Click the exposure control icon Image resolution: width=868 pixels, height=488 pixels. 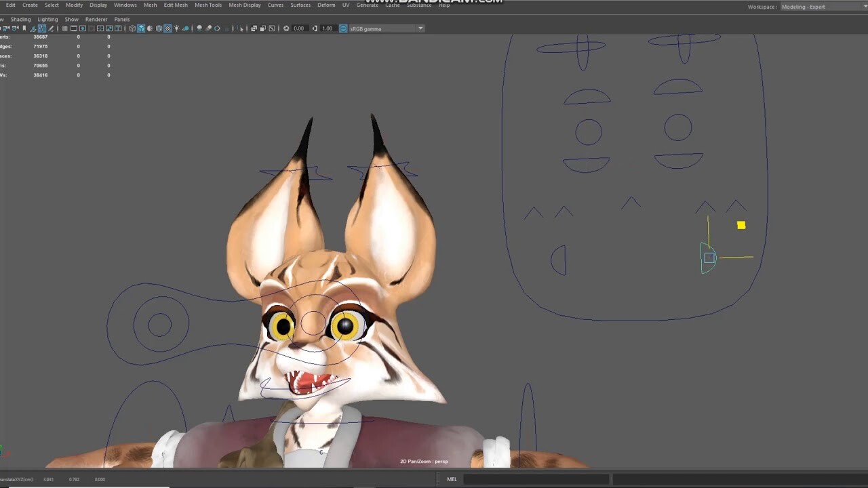[x=286, y=28]
